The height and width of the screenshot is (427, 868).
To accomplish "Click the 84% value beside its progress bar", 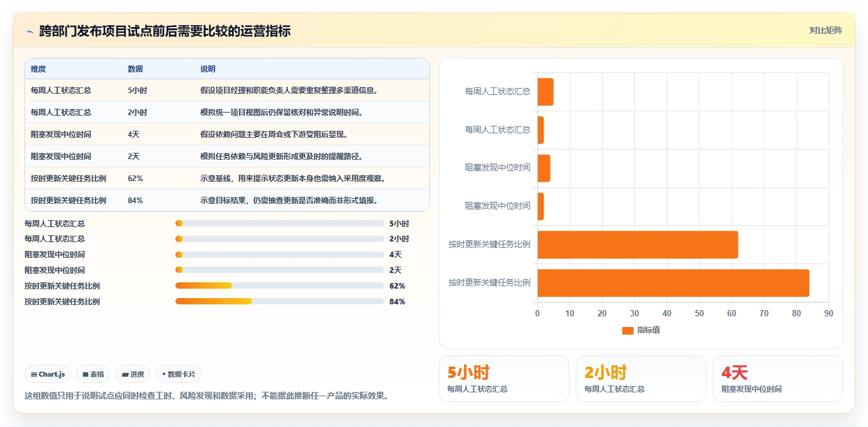I will click(x=397, y=302).
